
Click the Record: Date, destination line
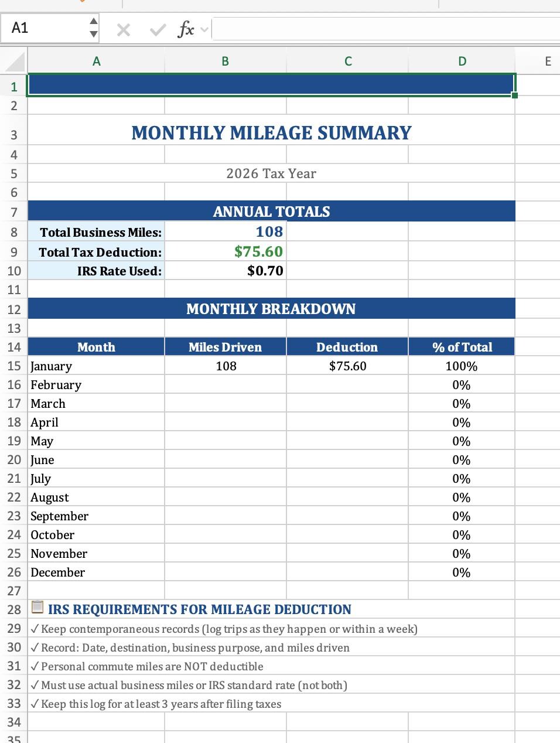190,648
